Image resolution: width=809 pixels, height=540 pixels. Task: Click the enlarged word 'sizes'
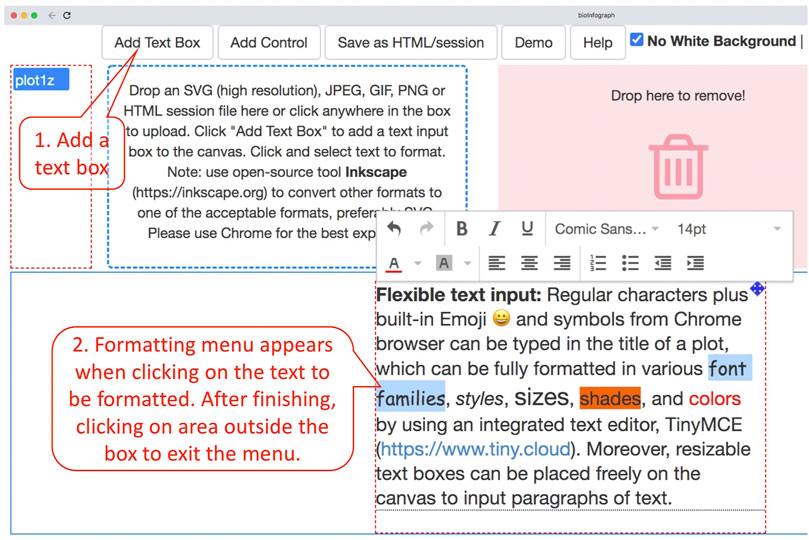click(x=542, y=397)
